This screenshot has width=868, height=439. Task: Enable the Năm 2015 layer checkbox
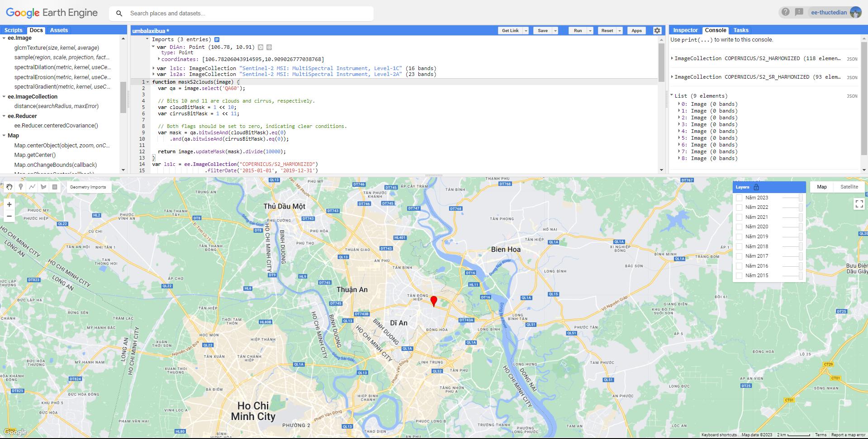pos(739,275)
